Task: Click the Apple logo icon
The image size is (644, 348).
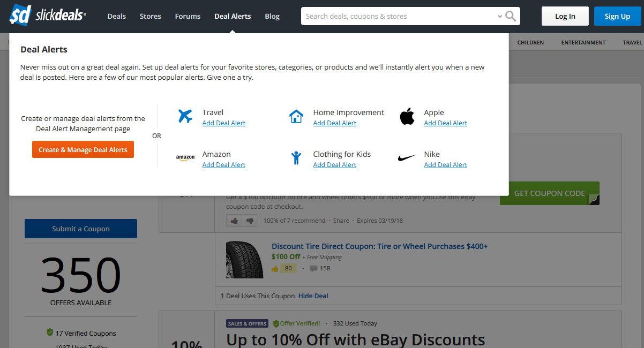Action: tap(407, 116)
